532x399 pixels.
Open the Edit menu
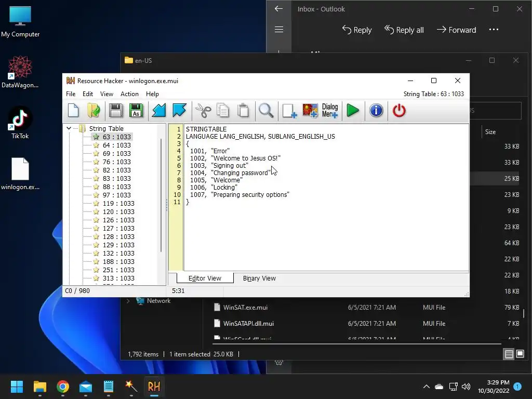87,94
